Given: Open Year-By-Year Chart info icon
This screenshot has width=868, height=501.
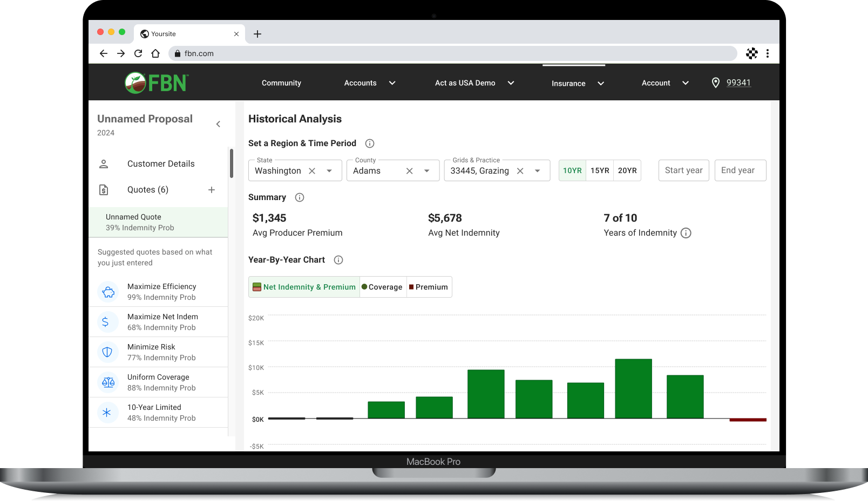Looking at the screenshot, I should [x=338, y=260].
